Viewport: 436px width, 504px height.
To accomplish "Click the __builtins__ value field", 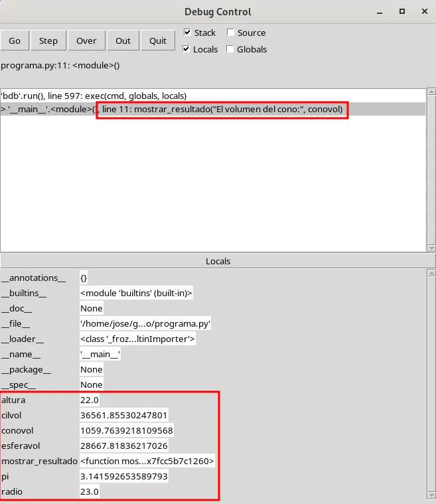I will (x=136, y=293).
